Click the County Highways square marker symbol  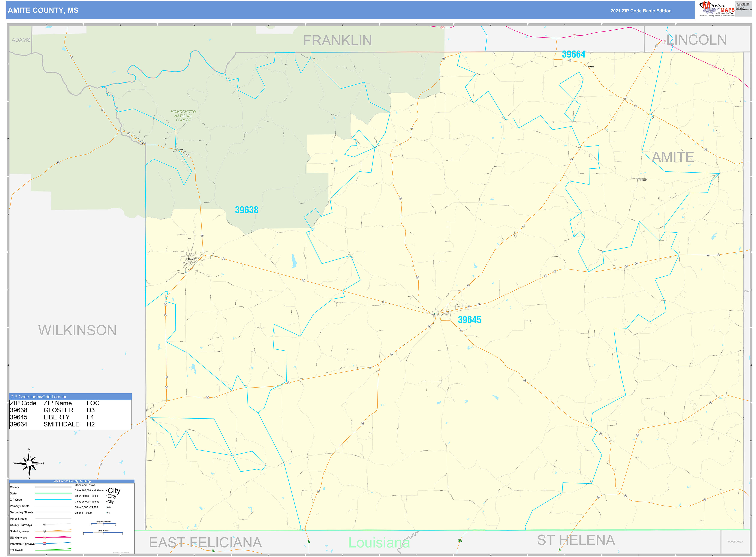(45, 525)
